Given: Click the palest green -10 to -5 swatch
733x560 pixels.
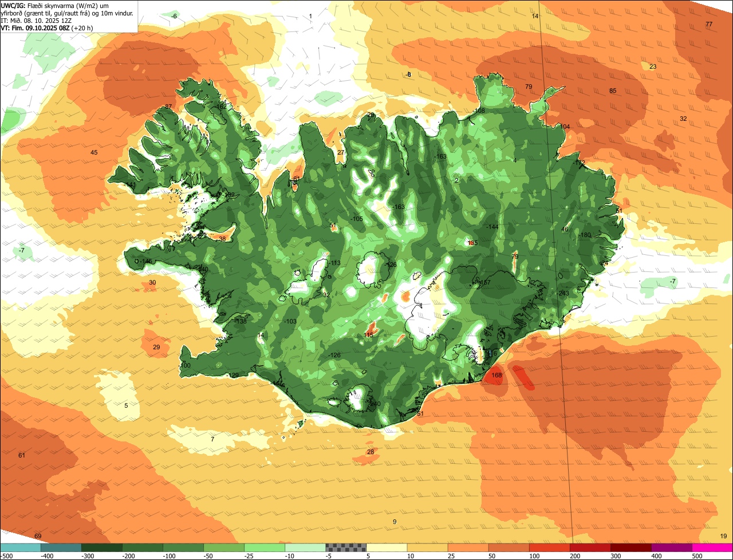Looking at the screenshot, I should point(305,547).
